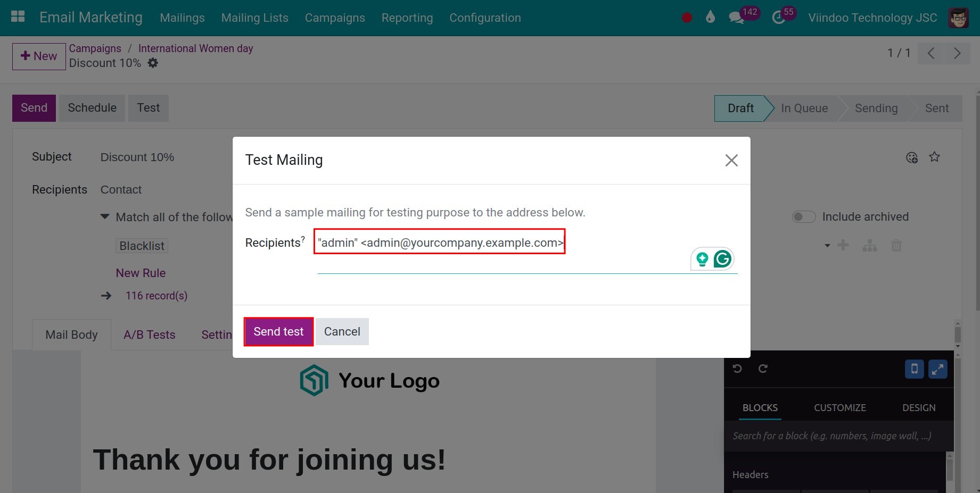Click the Discount 10% subject field
The width and height of the screenshot is (980, 493).
tap(137, 157)
